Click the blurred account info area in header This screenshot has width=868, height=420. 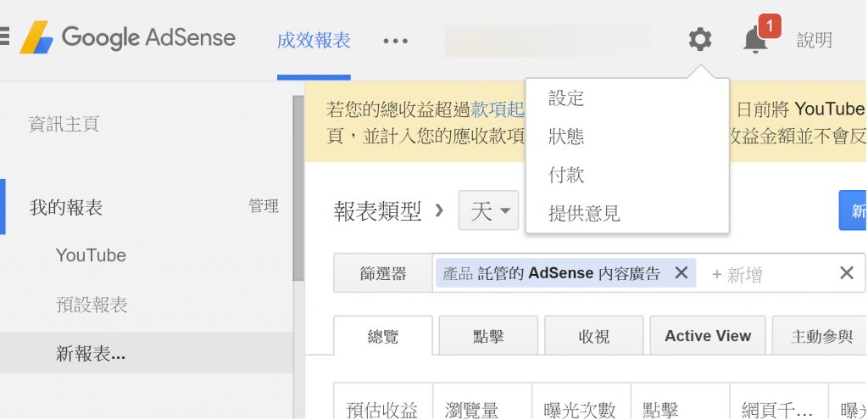tap(548, 41)
